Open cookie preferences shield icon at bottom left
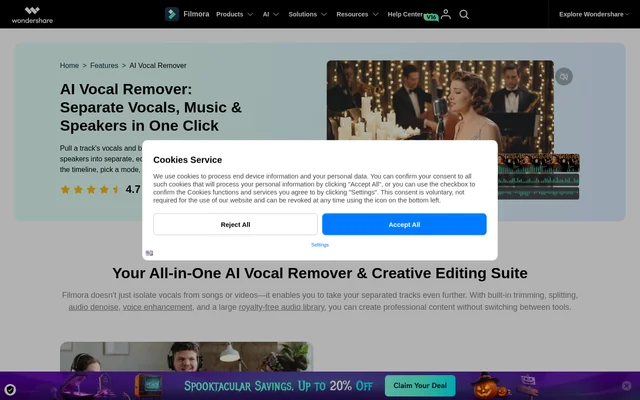The image size is (640, 400). 10,390
